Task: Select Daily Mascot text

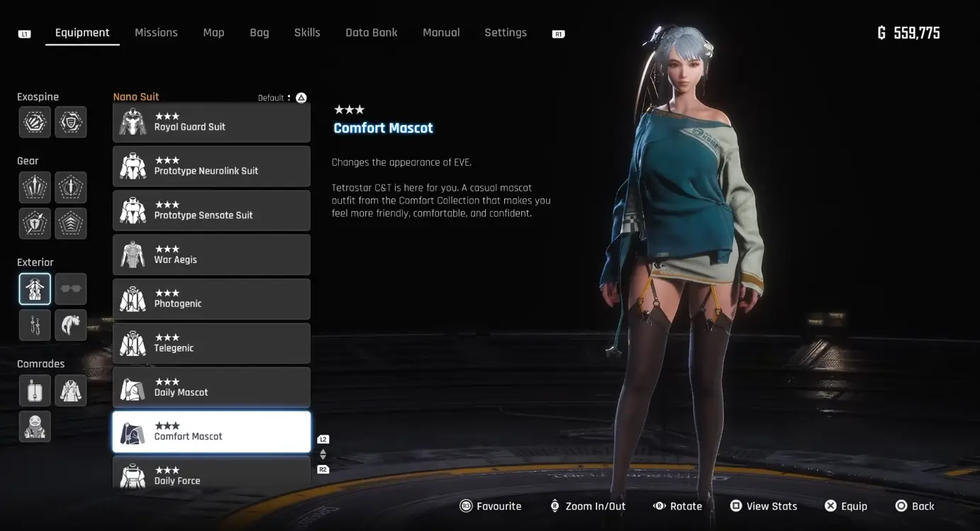Action: click(x=181, y=392)
